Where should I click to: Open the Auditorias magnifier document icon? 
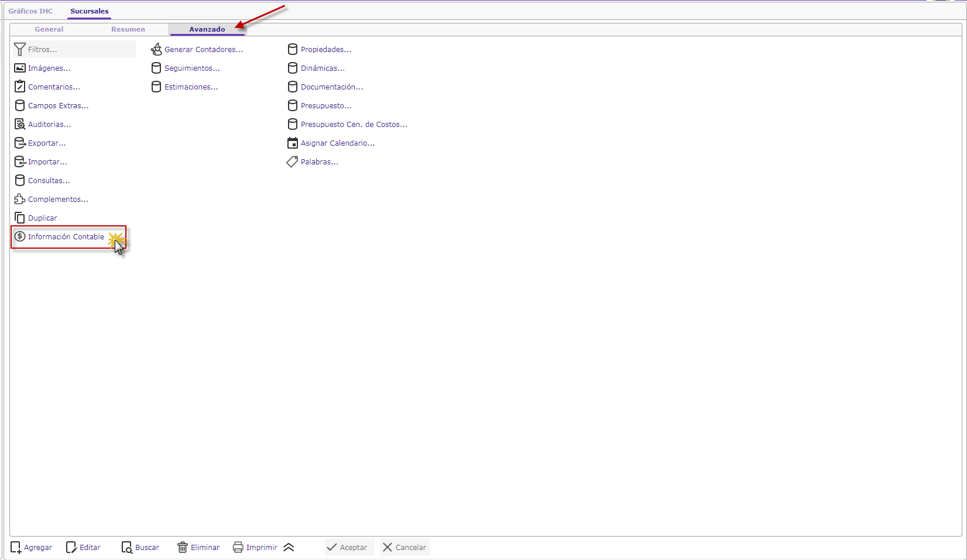coord(20,124)
